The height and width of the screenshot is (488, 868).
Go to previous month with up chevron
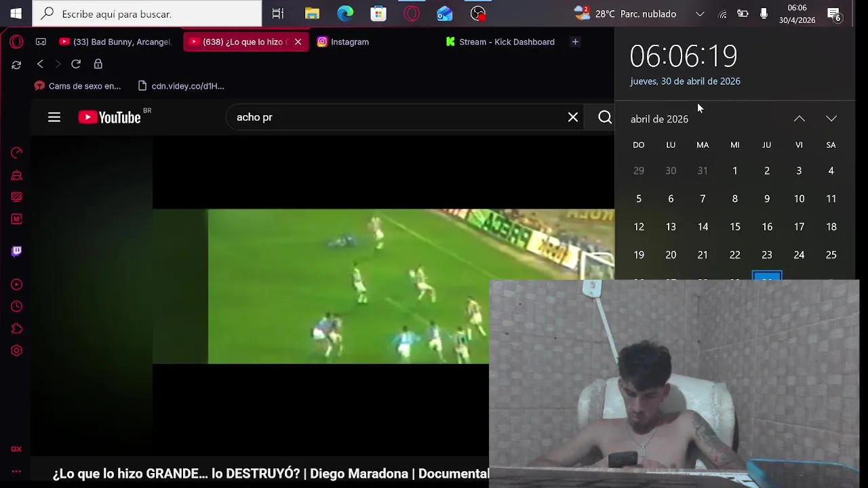tap(800, 119)
